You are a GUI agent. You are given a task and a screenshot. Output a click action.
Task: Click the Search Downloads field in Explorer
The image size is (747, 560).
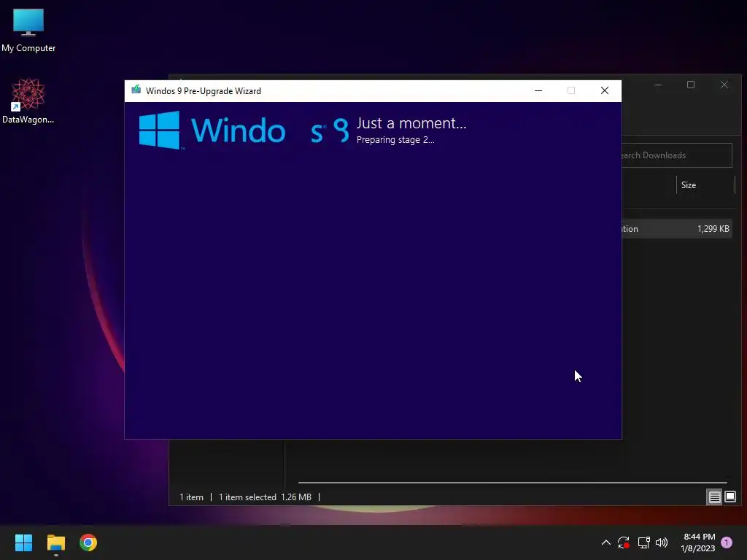coord(676,155)
